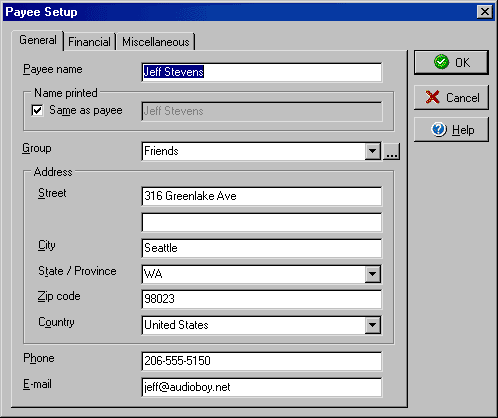Click the green checkmark OK icon
498x418 pixels.
(x=441, y=62)
